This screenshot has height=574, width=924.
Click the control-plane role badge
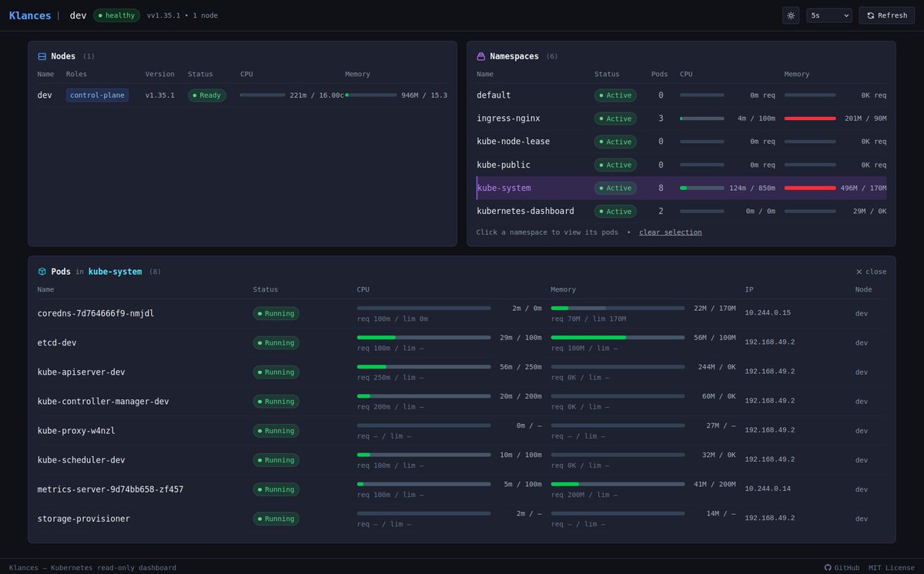point(97,95)
